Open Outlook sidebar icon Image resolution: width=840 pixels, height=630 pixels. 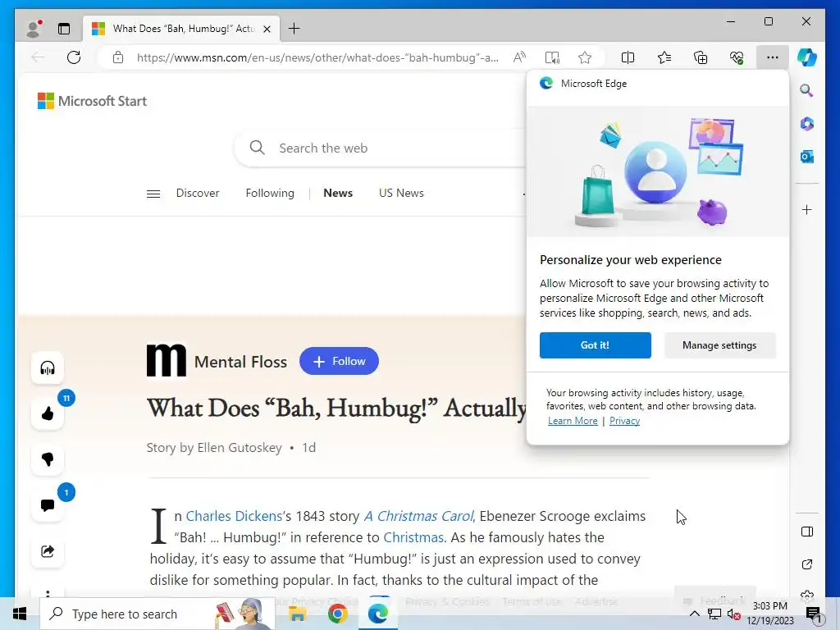(807, 157)
